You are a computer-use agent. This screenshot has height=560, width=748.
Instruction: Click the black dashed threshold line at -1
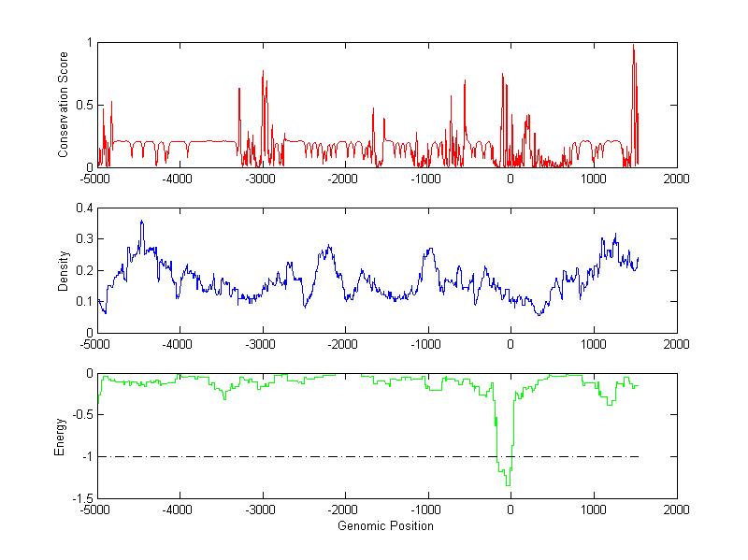tap(280, 456)
